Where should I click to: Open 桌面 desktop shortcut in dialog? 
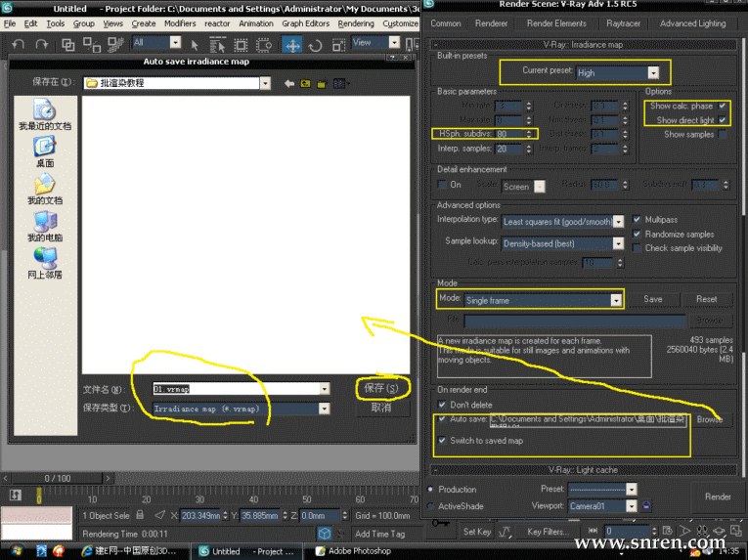coord(45,152)
